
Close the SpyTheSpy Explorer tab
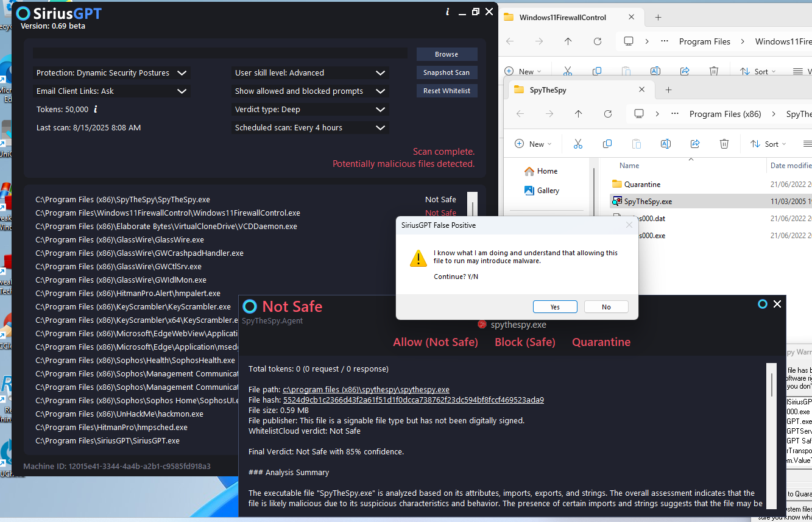642,90
